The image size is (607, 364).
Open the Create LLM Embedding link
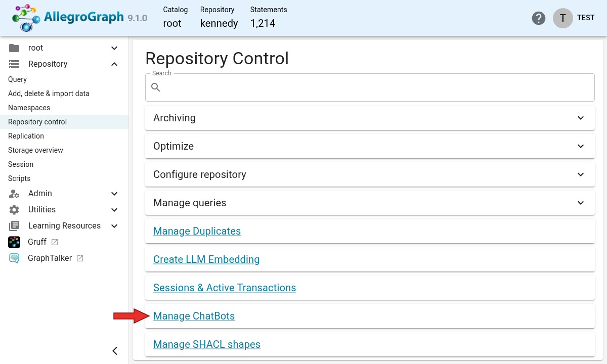[206, 259]
